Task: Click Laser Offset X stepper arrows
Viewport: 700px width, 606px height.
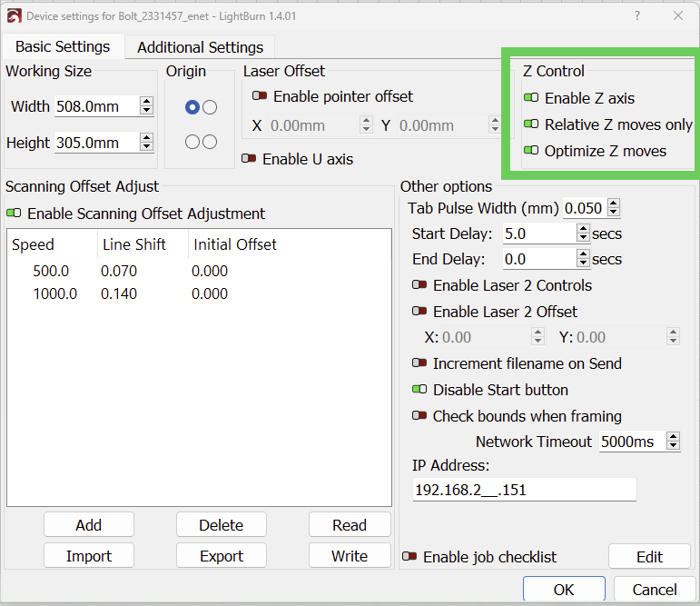Action: tap(366, 124)
